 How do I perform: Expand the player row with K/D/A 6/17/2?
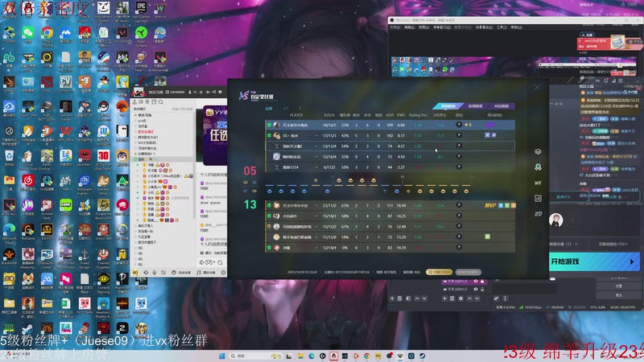coord(316,167)
